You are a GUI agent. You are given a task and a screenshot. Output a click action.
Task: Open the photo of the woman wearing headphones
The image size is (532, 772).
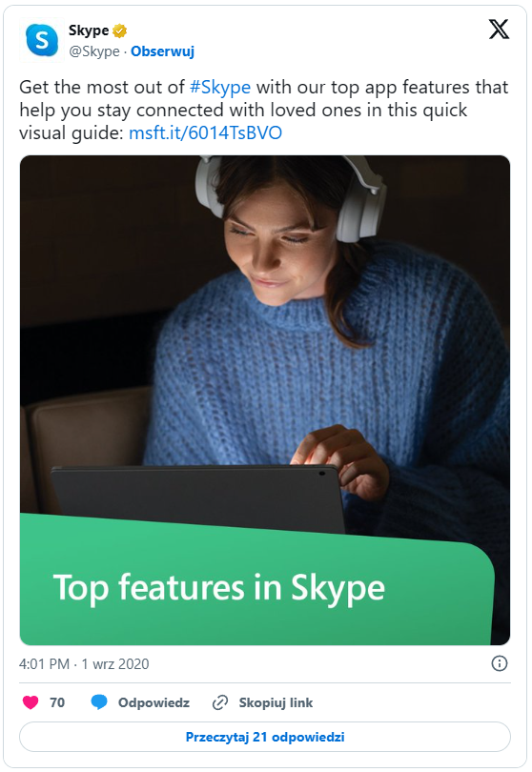pos(265,335)
